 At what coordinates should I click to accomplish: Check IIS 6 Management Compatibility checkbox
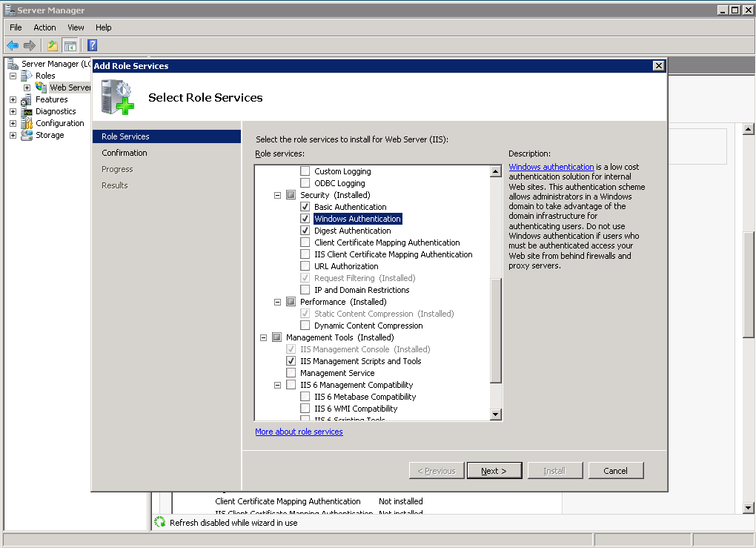[291, 384]
